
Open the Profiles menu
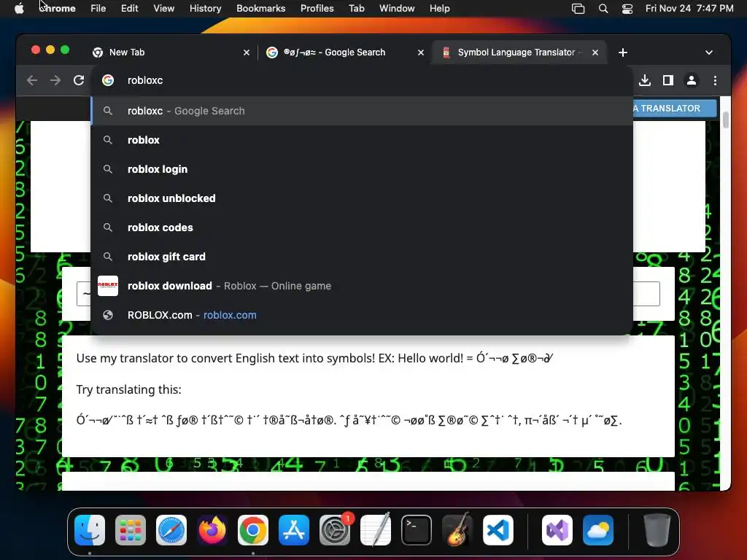click(x=317, y=8)
